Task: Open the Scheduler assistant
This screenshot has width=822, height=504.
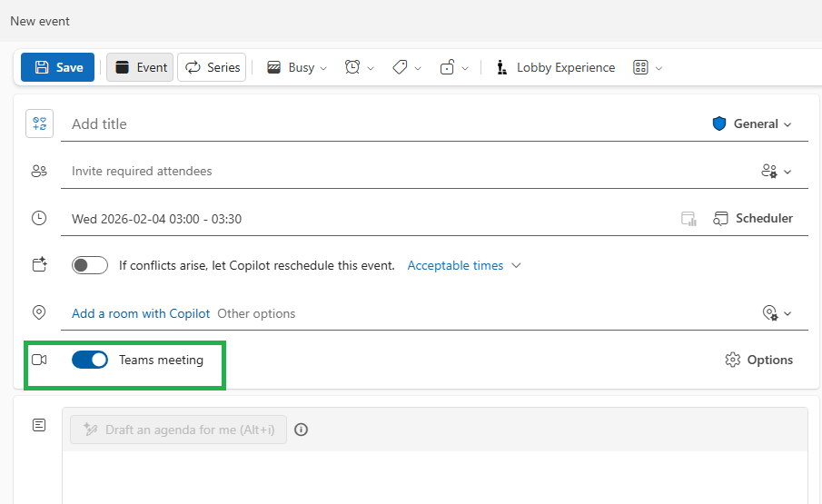Action: 753,219
